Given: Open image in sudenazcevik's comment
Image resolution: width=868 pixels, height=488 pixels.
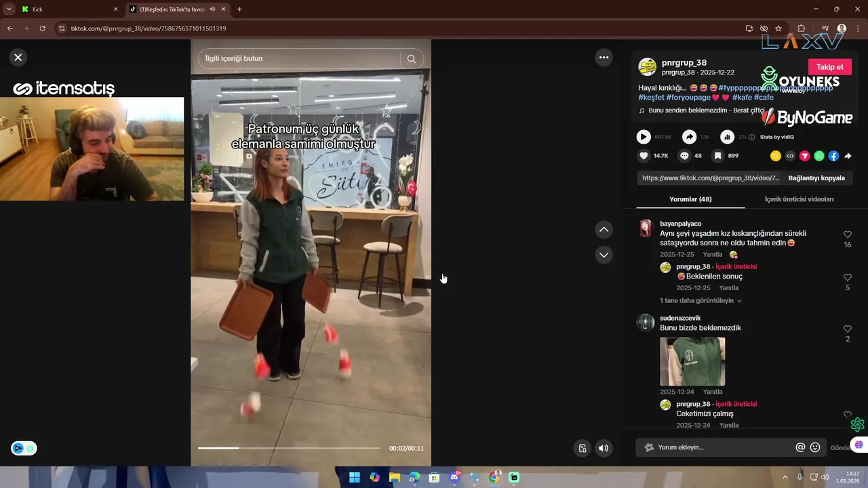Looking at the screenshot, I should click(x=692, y=361).
